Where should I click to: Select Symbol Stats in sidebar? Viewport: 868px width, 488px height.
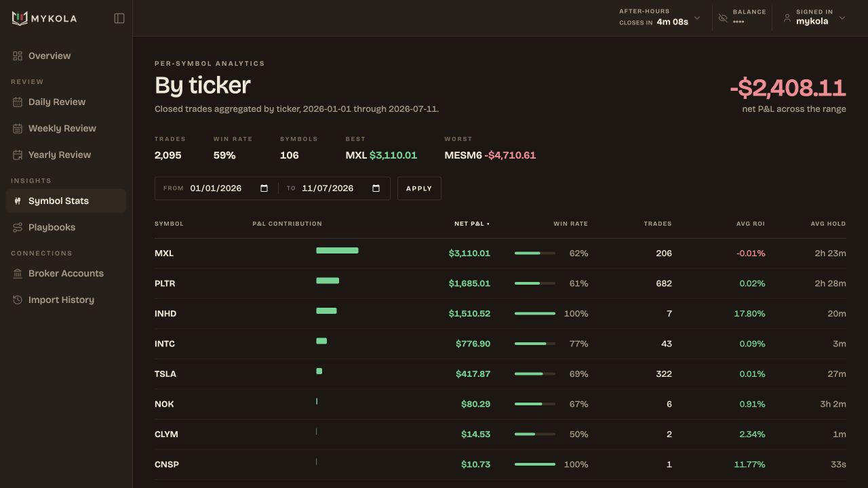(x=66, y=201)
